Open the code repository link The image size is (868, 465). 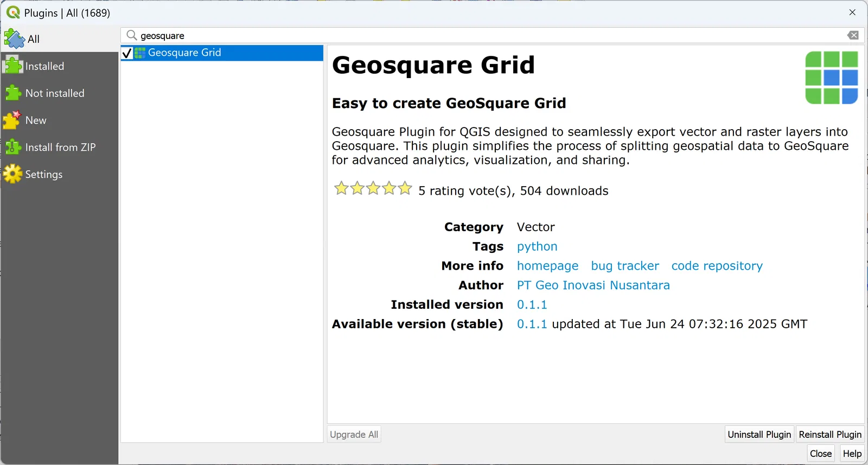(x=717, y=266)
